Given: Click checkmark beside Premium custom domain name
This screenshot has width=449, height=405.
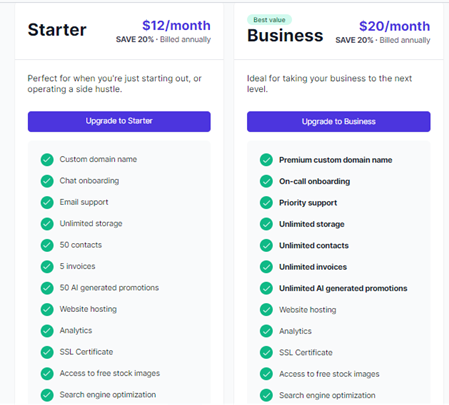Looking at the screenshot, I should coord(266,160).
